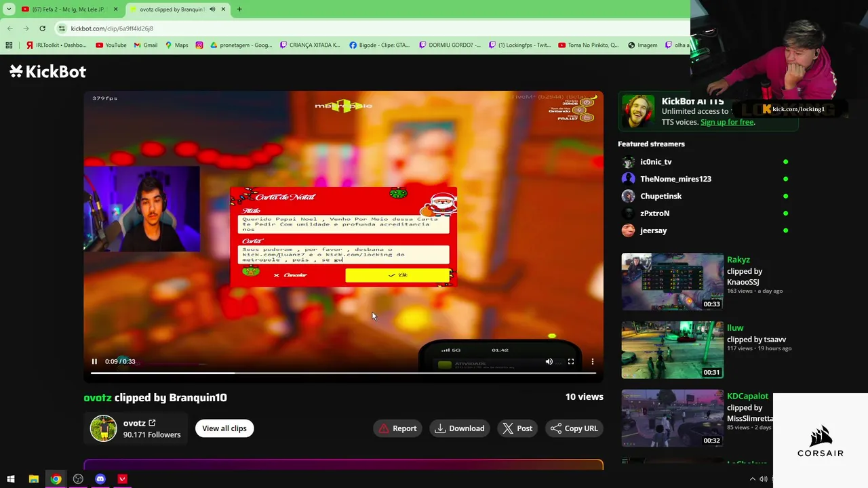Click the system tray volume icon

click(764, 479)
